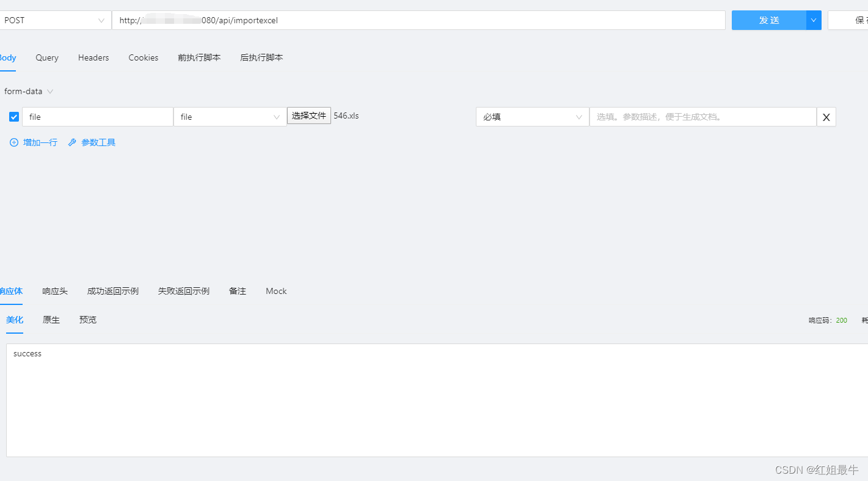The height and width of the screenshot is (481, 868).
Task: Click 选择文件 to choose a file
Action: 308,116
